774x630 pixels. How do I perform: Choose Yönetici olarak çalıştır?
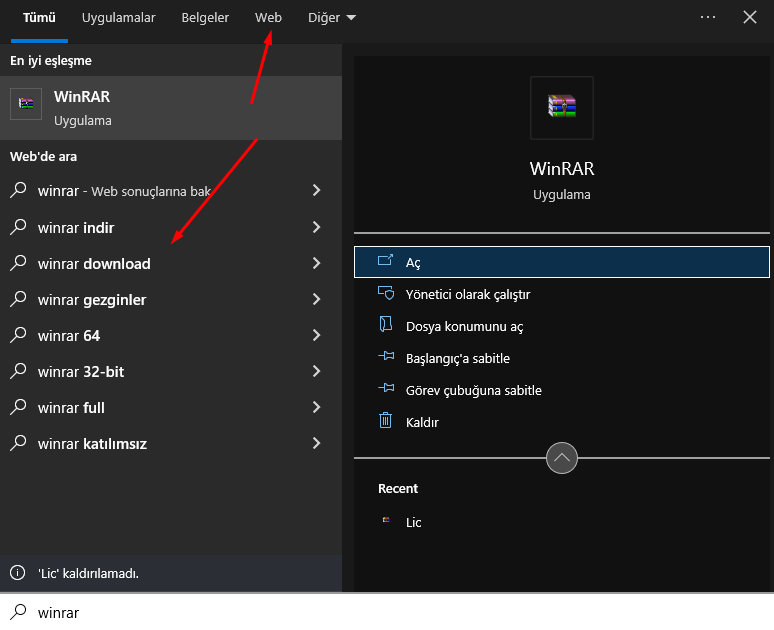[562, 294]
